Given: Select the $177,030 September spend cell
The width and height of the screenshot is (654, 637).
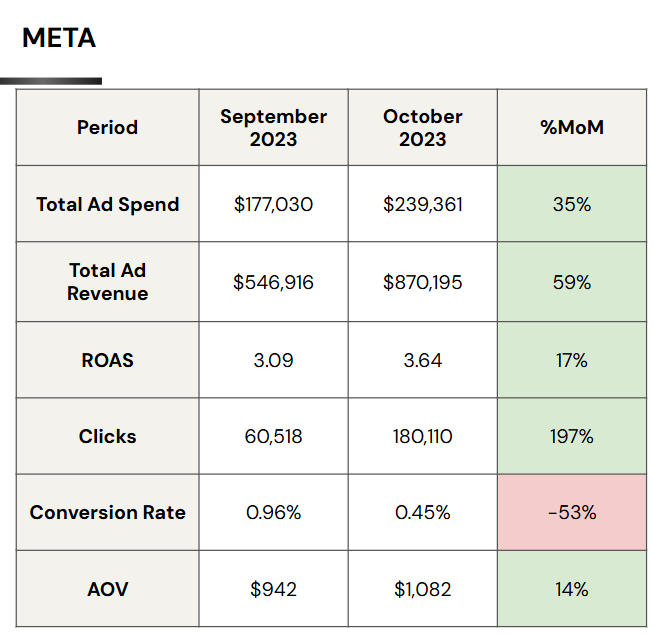Looking at the screenshot, I should pos(274,204).
